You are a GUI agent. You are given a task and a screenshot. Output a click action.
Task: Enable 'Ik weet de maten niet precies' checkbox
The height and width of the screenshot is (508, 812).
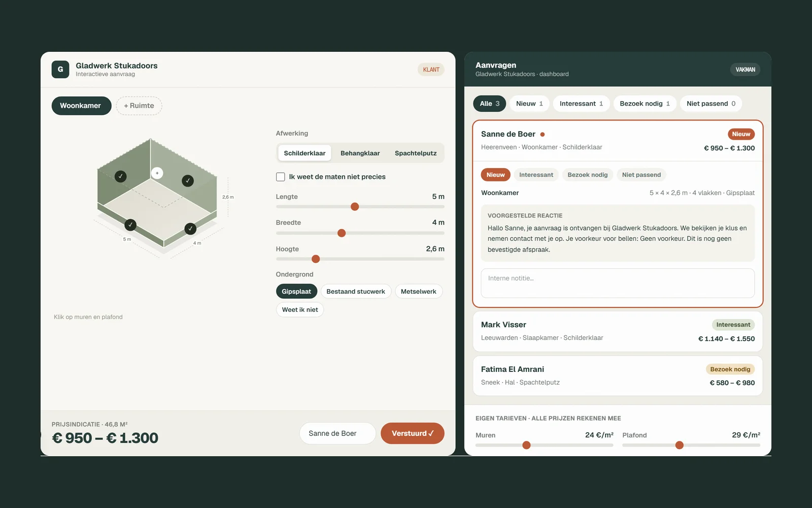click(x=280, y=177)
